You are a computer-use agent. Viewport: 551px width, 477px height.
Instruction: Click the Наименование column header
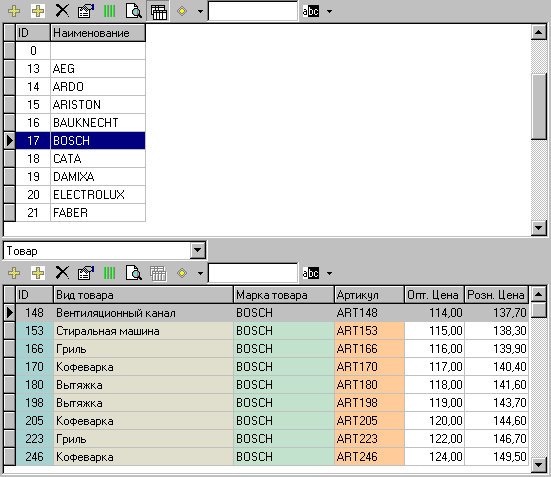tap(98, 33)
